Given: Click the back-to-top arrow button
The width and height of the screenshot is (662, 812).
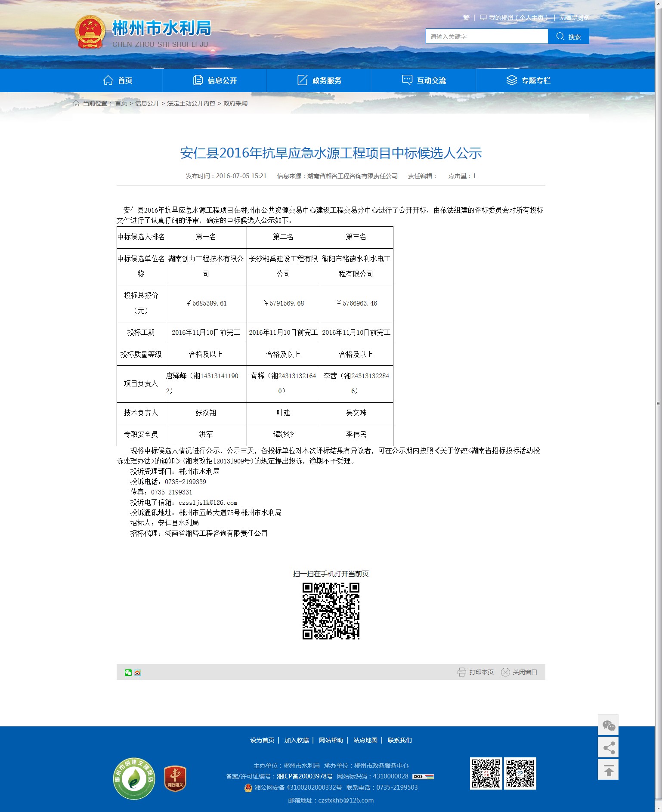Looking at the screenshot, I should click(608, 770).
